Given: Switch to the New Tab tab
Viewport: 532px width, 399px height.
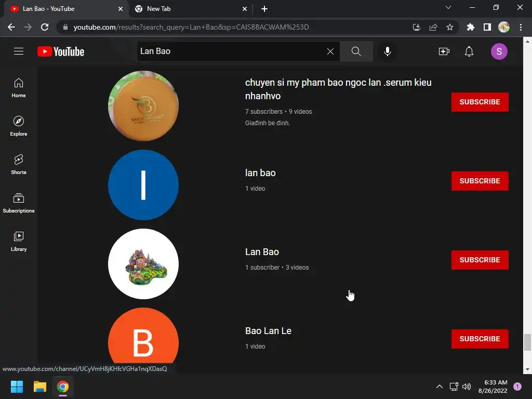Looking at the screenshot, I should tap(190, 9).
